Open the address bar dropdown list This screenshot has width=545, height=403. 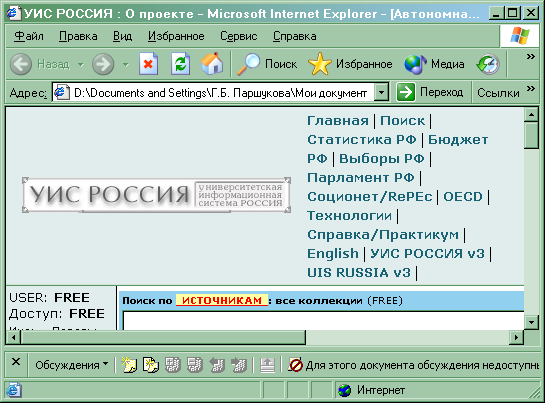coord(381,92)
